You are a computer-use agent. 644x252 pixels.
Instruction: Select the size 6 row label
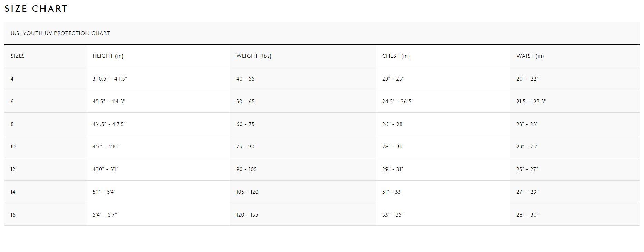point(12,102)
